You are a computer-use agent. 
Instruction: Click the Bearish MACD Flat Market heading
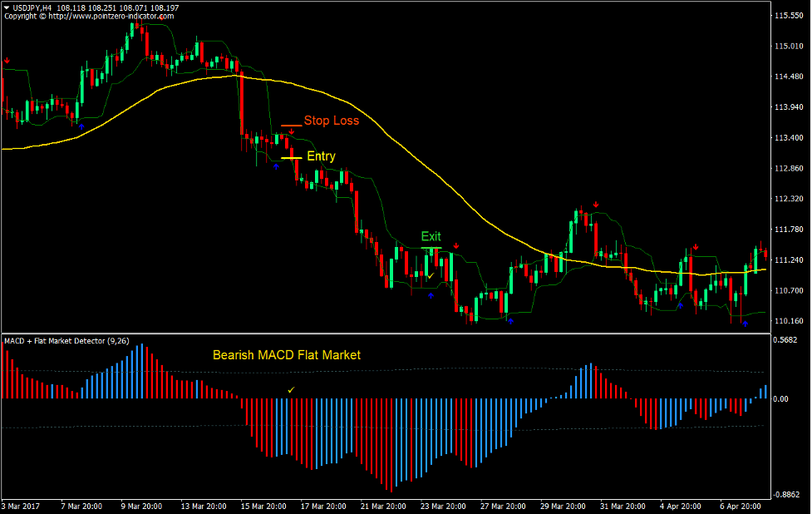(x=287, y=354)
